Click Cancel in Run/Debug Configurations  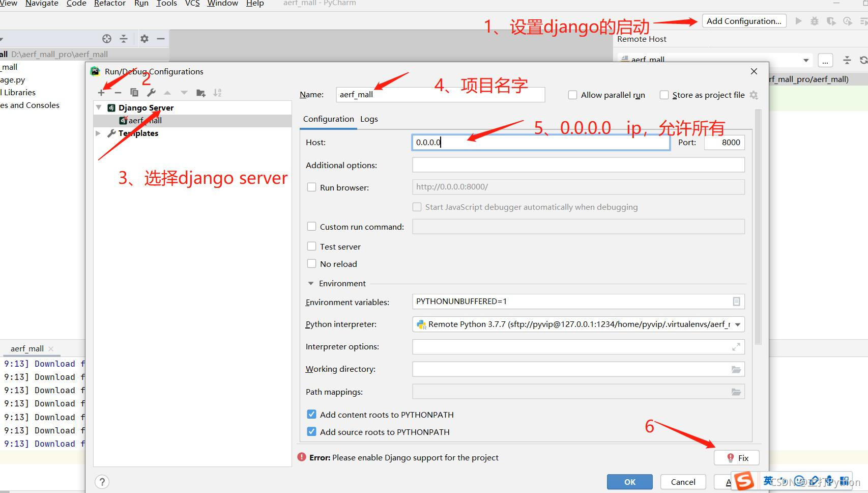[x=683, y=482]
